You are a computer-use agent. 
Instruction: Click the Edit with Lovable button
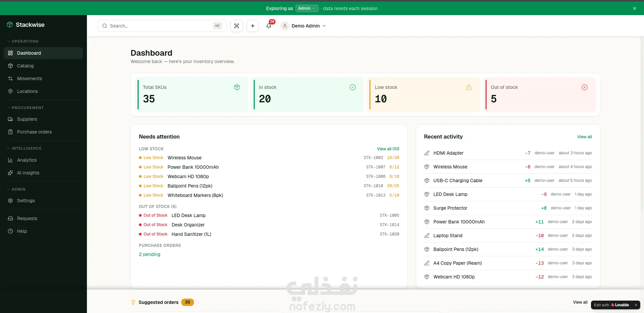[611, 305]
